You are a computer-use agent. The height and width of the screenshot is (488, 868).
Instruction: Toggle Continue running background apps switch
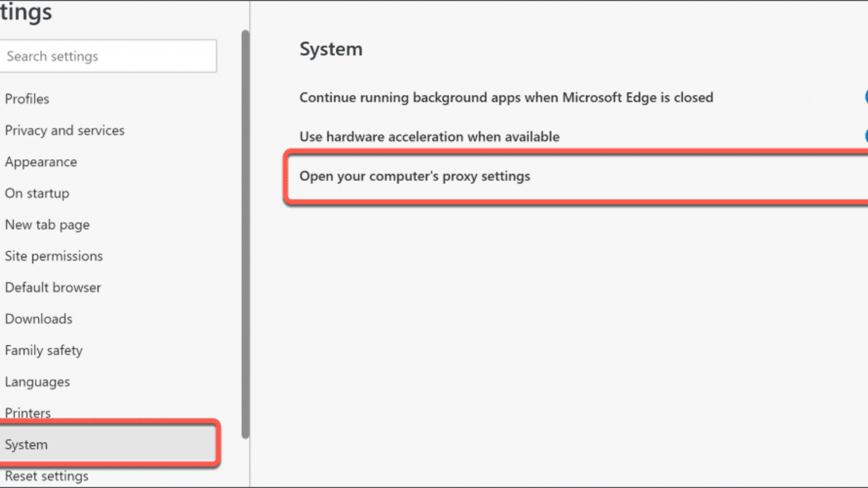tap(866, 97)
